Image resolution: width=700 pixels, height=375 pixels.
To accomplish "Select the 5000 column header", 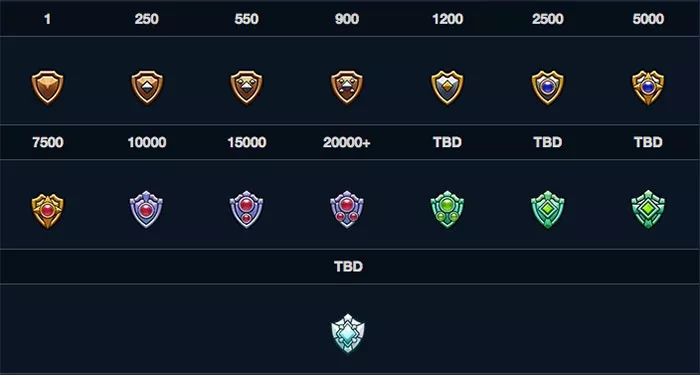I will coord(648,19).
